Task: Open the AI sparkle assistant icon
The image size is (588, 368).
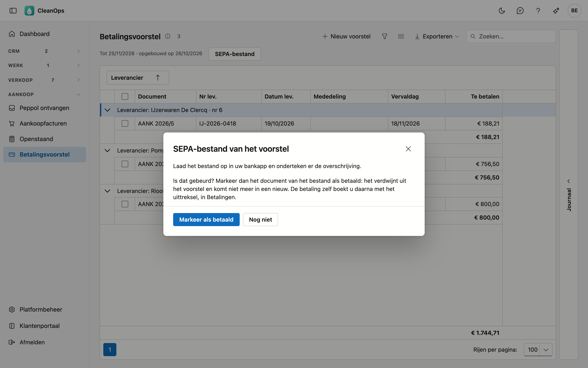Action: [556, 10]
